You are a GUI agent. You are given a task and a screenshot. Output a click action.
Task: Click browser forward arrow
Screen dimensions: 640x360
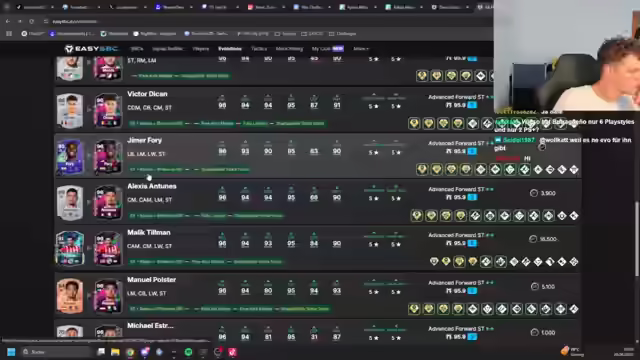pyautogui.click(x=20, y=21)
